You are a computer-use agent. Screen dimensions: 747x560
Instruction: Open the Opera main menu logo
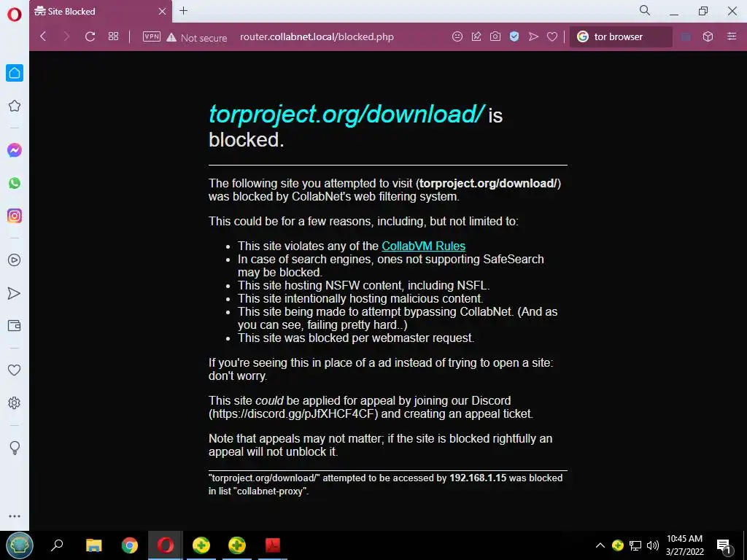(15, 15)
